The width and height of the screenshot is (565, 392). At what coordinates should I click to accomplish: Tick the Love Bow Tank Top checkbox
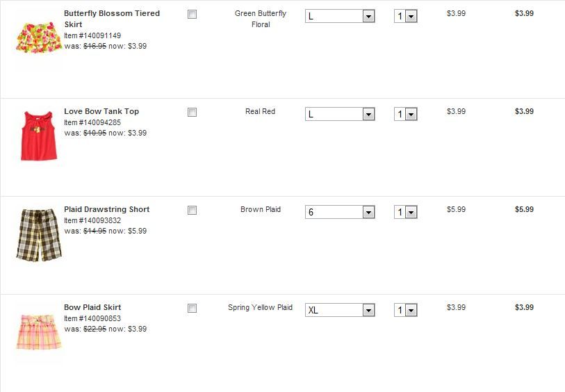(x=193, y=113)
